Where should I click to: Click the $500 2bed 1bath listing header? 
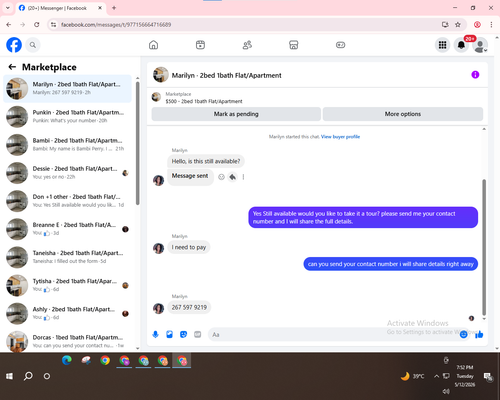(204, 101)
